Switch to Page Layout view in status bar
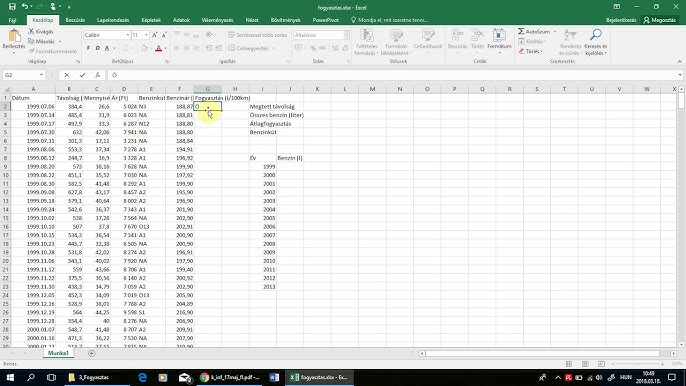The width and height of the screenshot is (686, 386). (585, 364)
